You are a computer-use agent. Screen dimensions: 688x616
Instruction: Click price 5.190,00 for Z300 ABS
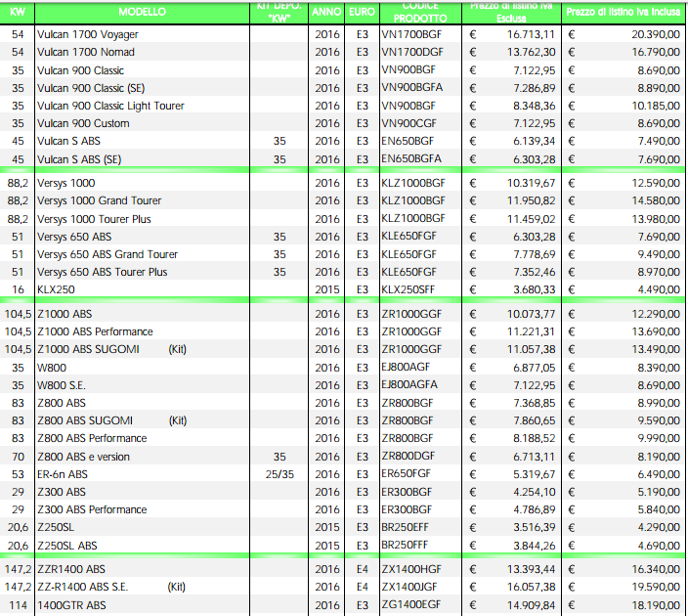(x=659, y=492)
